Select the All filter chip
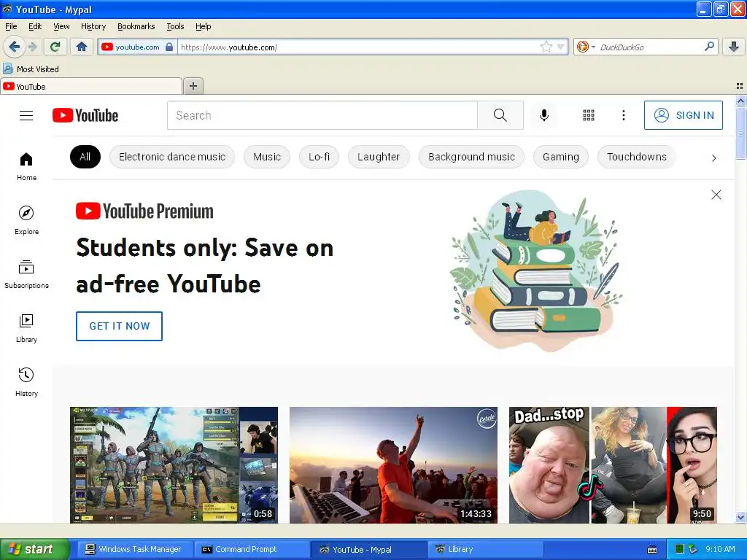 (85, 157)
